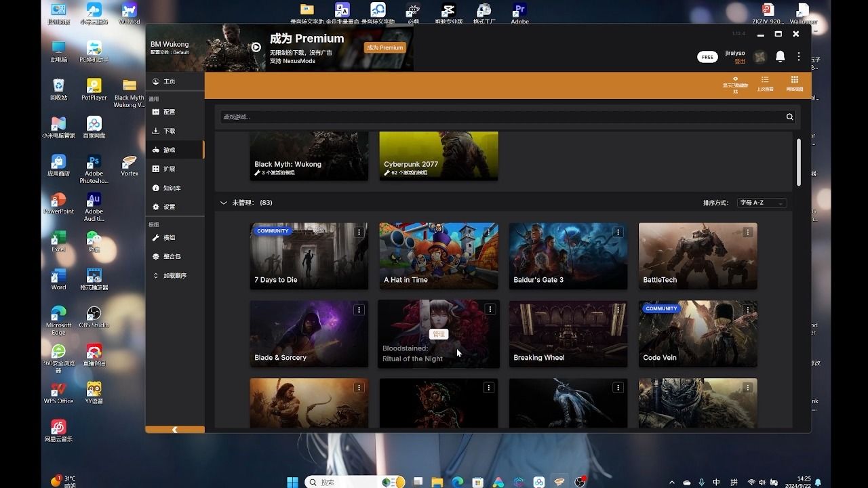Open the A Hat in Time options menu
Image resolution: width=868 pixels, height=488 pixels.
488,232
